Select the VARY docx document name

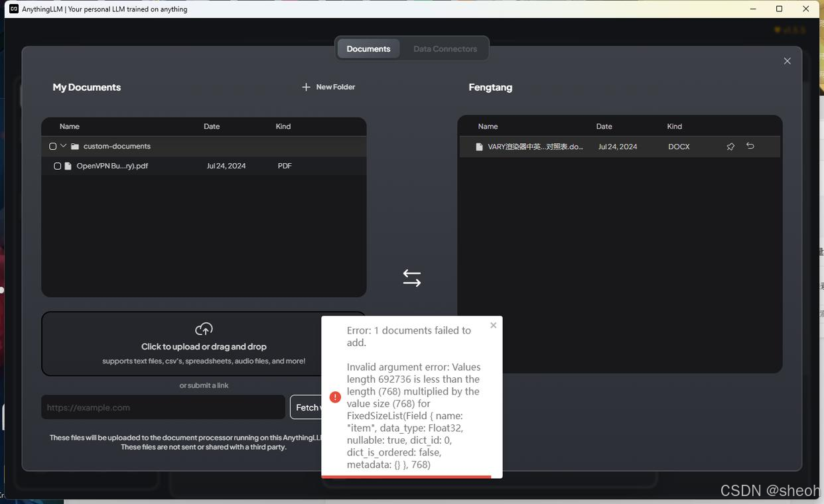535,147
